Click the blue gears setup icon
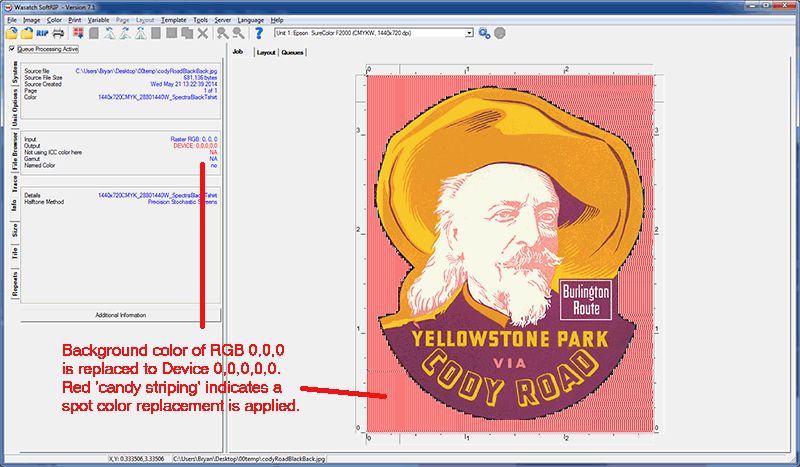The image size is (800, 467). tap(484, 34)
